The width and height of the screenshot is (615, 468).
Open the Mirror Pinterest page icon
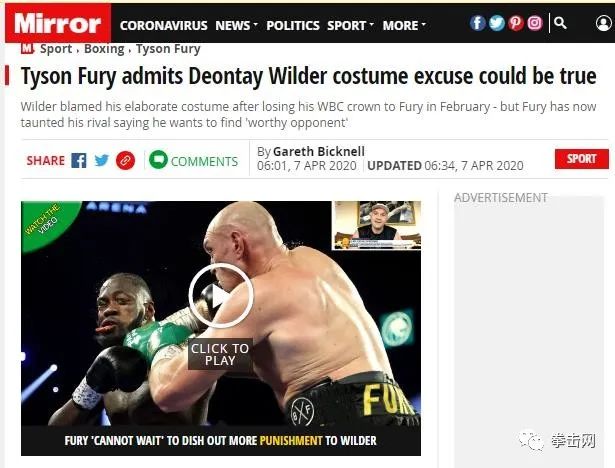[x=516, y=23]
